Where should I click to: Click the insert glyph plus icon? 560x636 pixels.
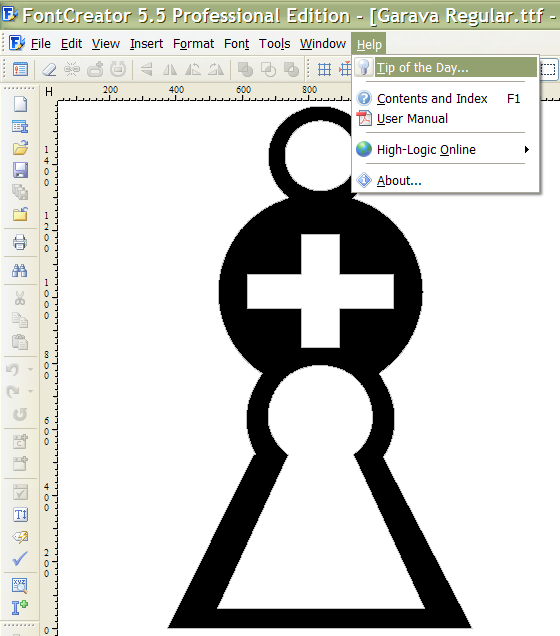(20, 463)
